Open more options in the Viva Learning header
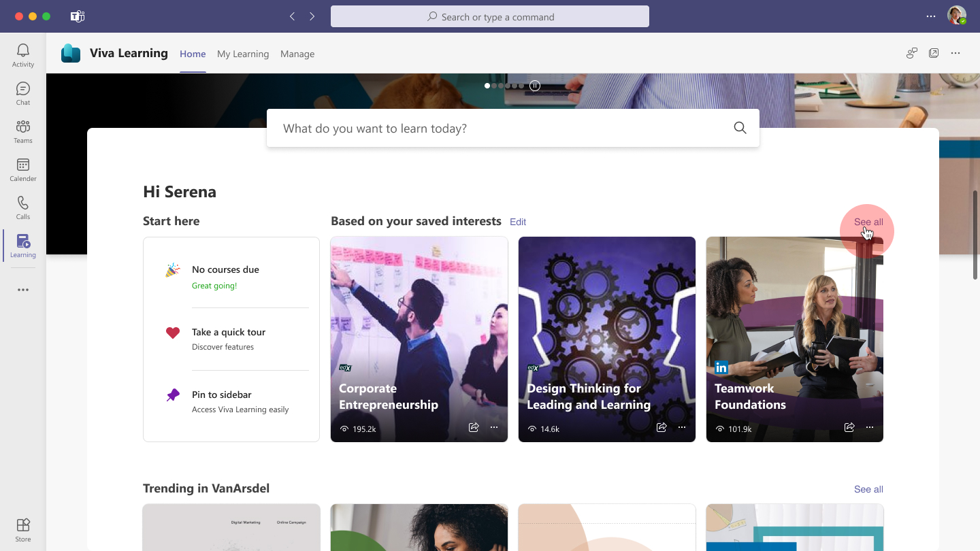This screenshot has width=980, height=551. coord(955,53)
